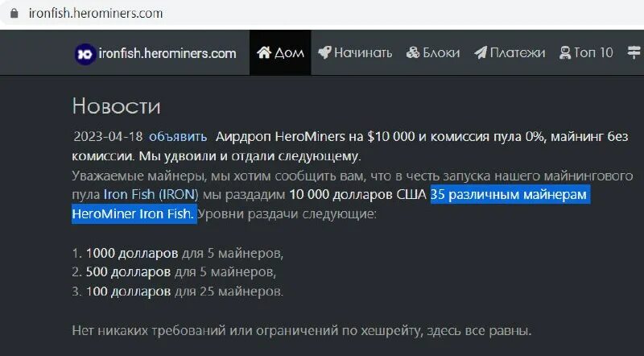
Task: Click the cubes icon beside Блоки
Action: tap(413, 52)
